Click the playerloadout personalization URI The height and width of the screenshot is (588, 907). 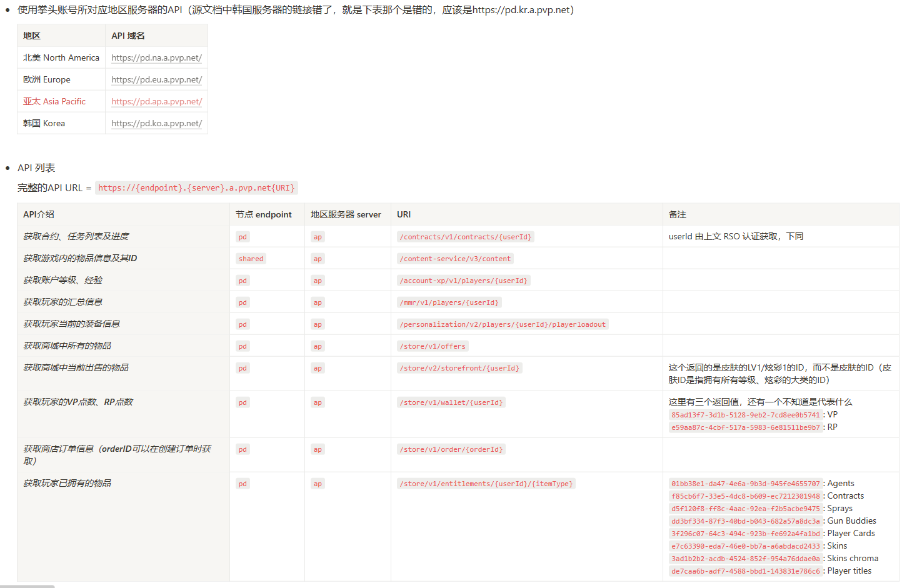[x=502, y=324]
